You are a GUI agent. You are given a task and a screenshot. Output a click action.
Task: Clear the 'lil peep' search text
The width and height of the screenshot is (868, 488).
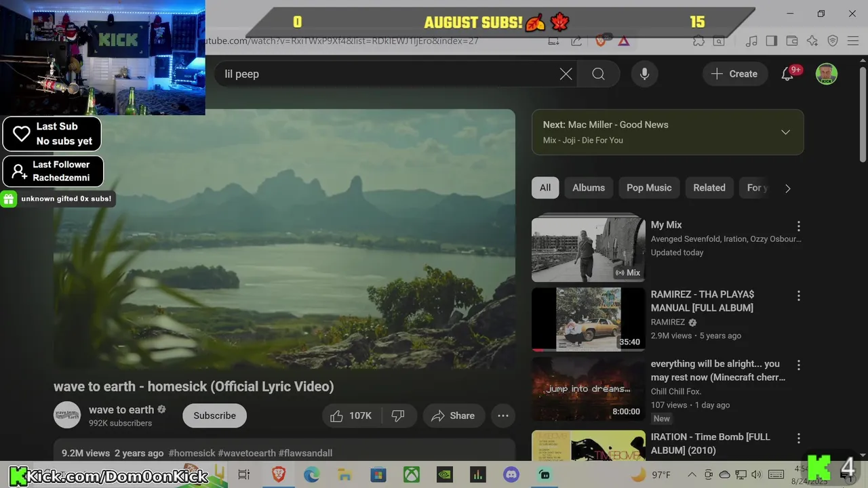(x=566, y=74)
